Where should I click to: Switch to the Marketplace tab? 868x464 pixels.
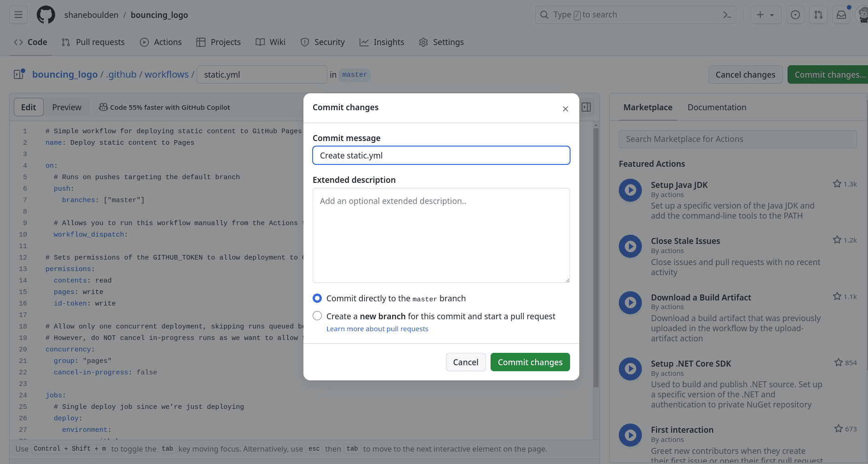point(648,107)
